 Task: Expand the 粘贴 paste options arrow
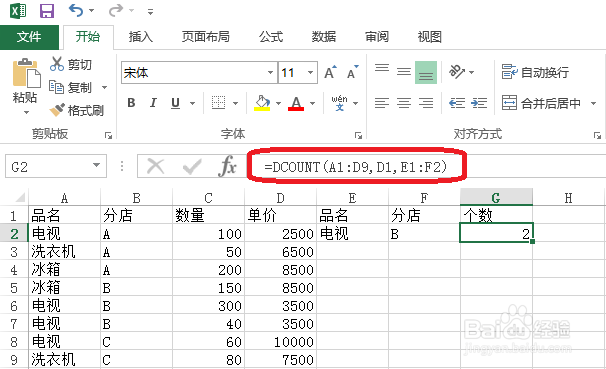[x=26, y=112]
